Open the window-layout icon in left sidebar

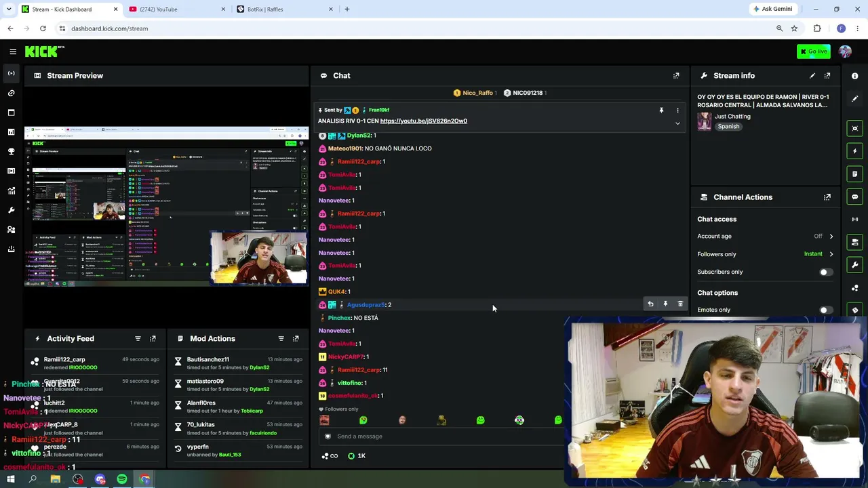point(11,113)
